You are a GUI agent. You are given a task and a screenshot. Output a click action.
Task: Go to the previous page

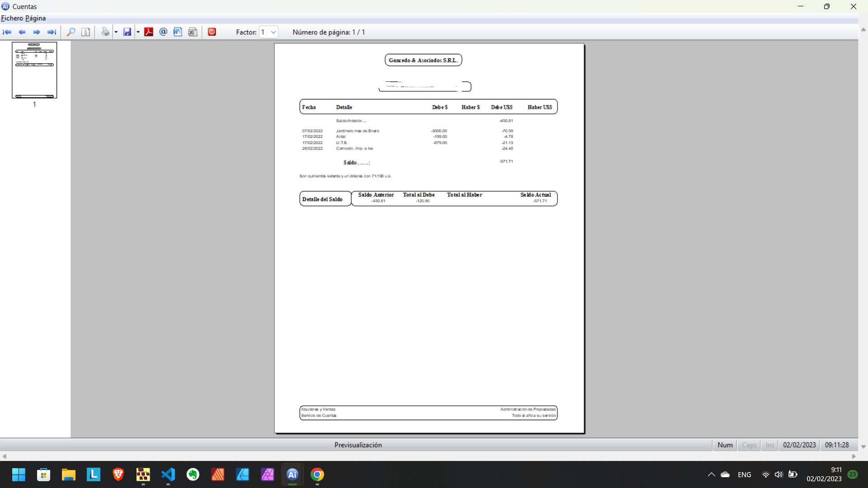[22, 32]
